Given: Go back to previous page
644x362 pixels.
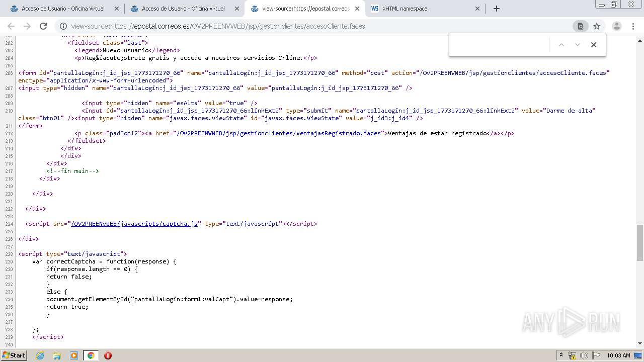Looking at the screenshot, I should pyautogui.click(x=11, y=26).
